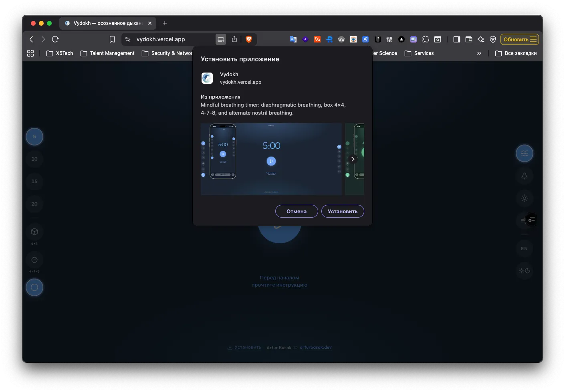Toggle light and dark mode

coord(524,271)
